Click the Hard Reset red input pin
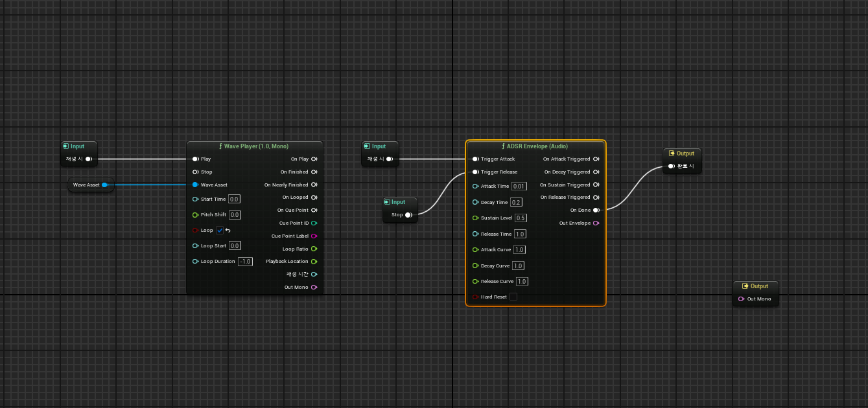The width and height of the screenshot is (868, 408). point(475,297)
